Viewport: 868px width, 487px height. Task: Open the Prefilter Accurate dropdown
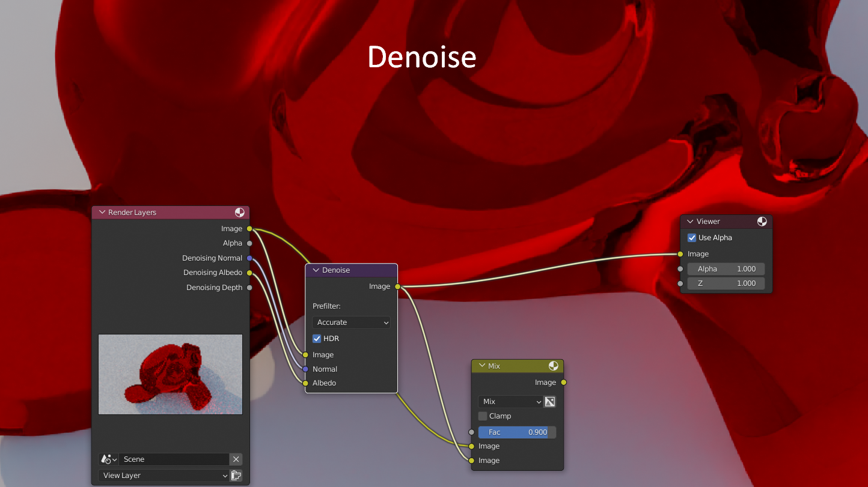351,322
